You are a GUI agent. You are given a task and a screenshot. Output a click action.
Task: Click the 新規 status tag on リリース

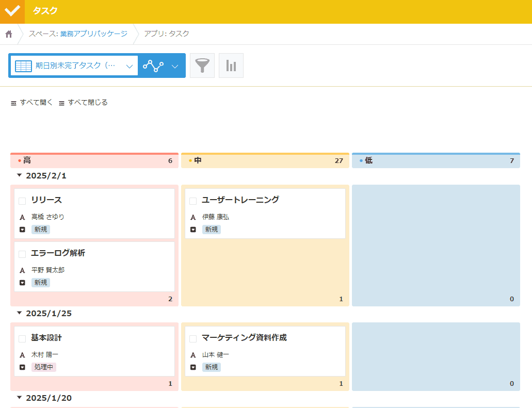click(x=41, y=230)
